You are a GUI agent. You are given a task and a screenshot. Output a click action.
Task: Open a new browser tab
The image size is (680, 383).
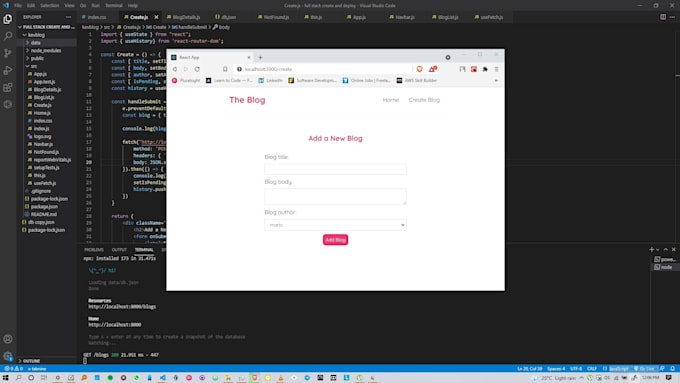(x=260, y=57)
